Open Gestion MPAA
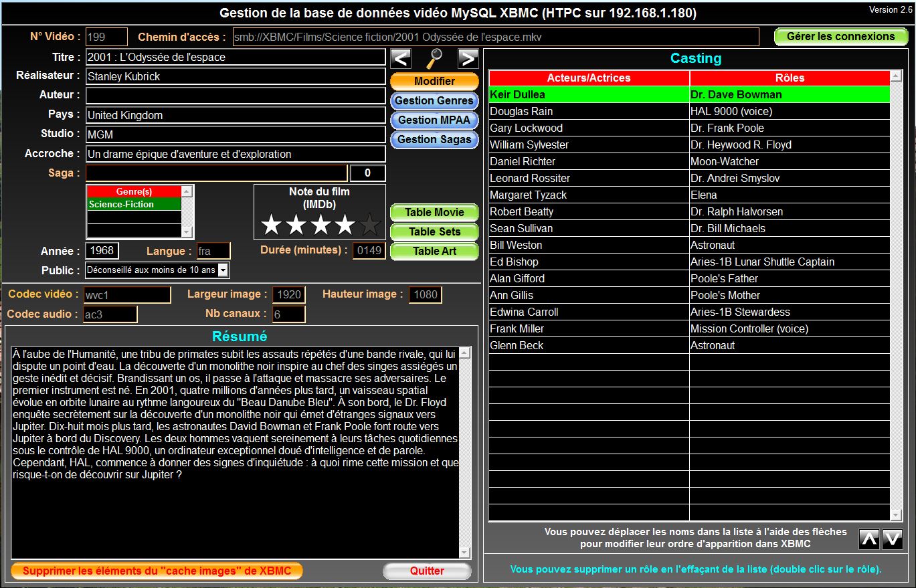The image size is (916, 588). point(434,120)
